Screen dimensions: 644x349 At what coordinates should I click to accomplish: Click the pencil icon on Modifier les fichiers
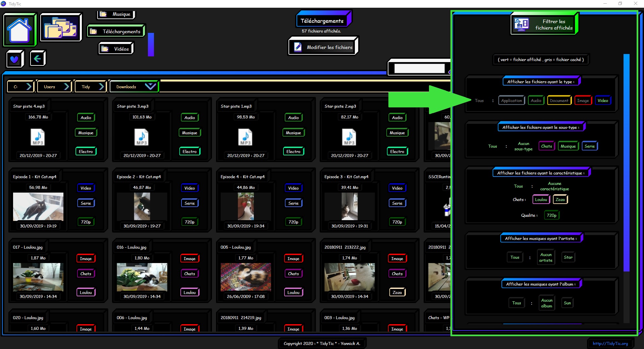click(298, 47)
